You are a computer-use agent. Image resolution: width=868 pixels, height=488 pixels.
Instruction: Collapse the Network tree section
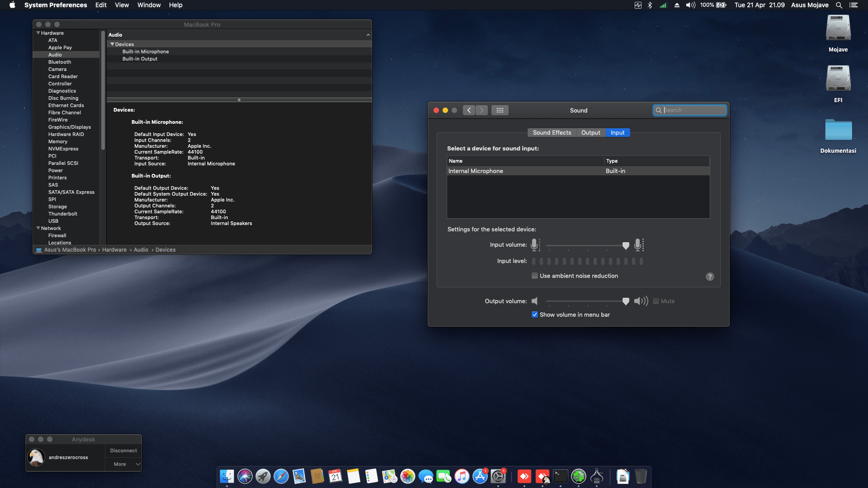click(38, 228)
